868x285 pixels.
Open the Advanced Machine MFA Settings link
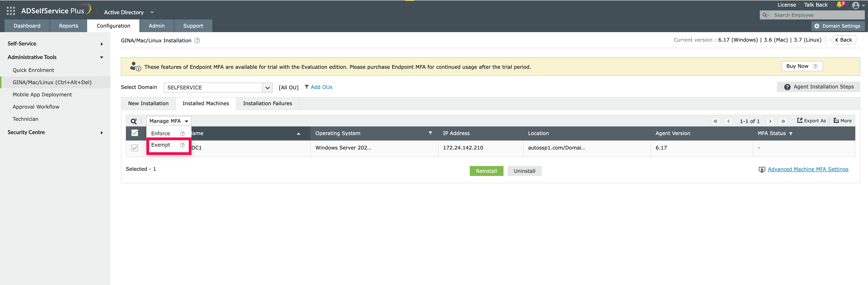point(808,170)
